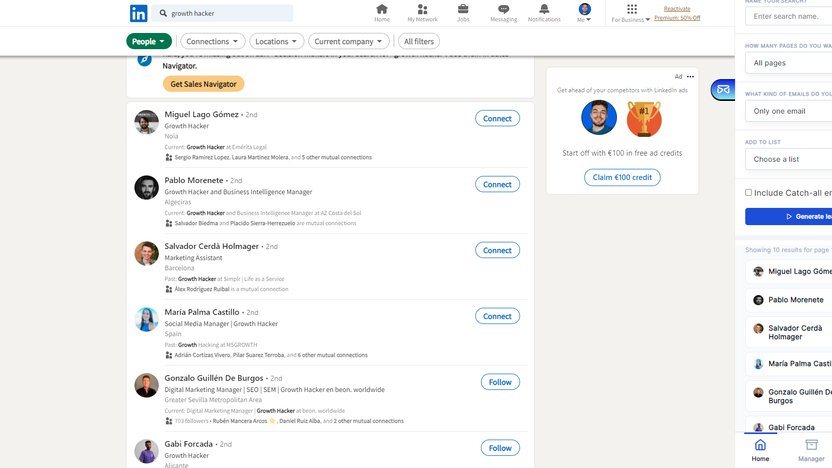
Task: Open the Messaging icon
Action: [x=504, y=13]
